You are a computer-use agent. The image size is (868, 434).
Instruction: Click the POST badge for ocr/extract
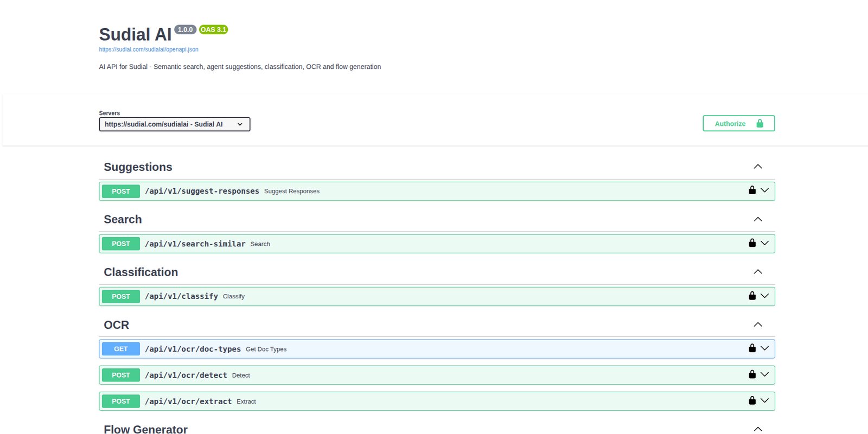click(121, 401)
